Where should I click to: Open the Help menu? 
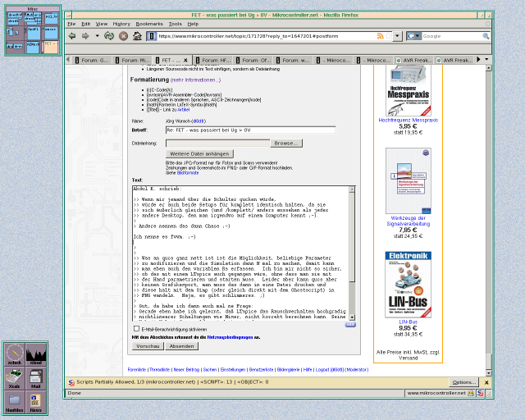click(x=193, y=24)
